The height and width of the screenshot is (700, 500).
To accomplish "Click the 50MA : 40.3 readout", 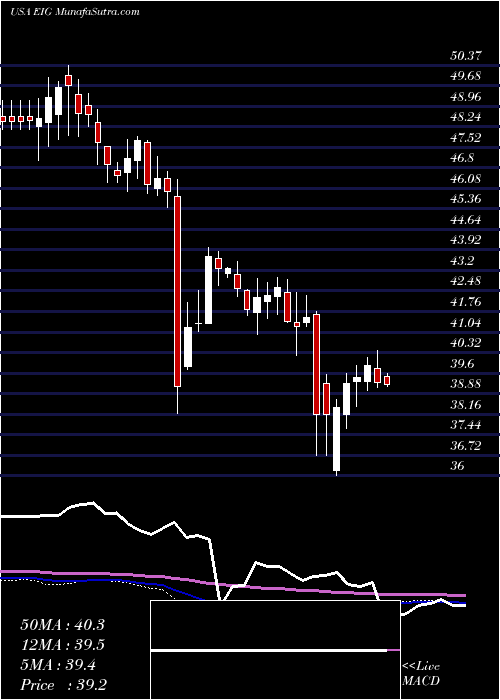I will pos(62,625).
